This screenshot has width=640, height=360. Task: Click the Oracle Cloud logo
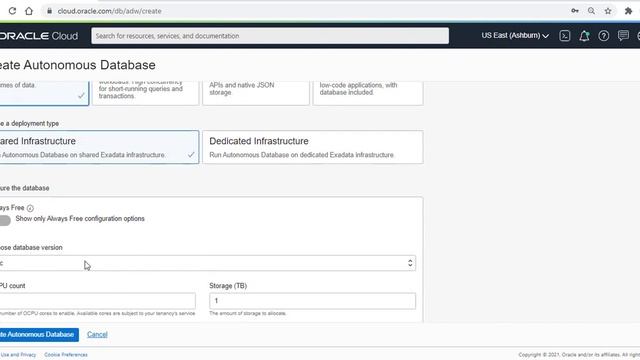39,36
